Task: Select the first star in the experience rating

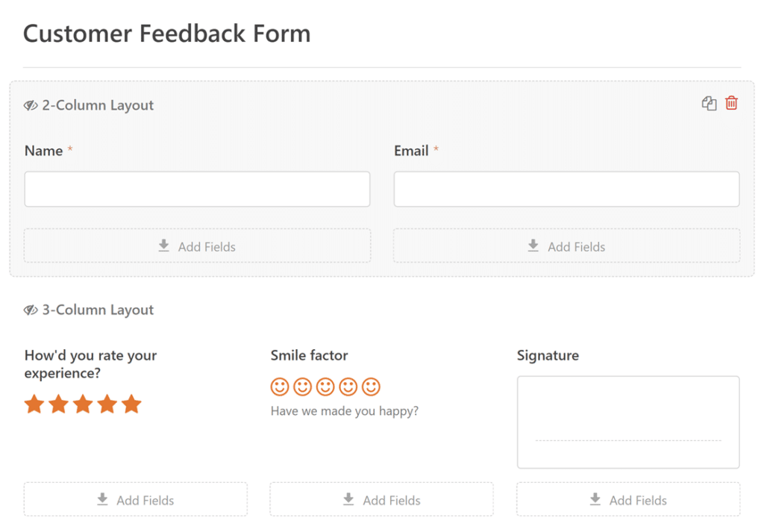Action: [34, 404]
